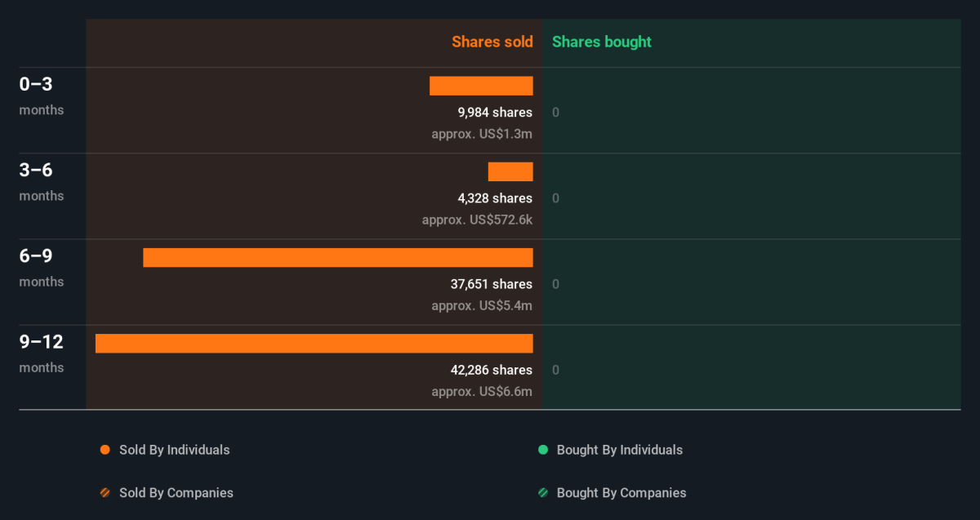Click the bought value 0 in 0–3 months row
The width and height of the screenshot is (980, 520).
[x=556, y=113]
